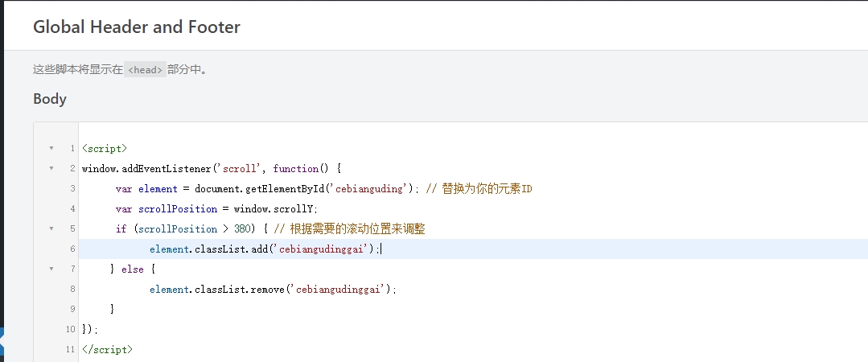Image resolution: width=868 pixels, height=362 pixels.
Task: Click the 'else' keyword on line 7
Action: coord(133,269)
